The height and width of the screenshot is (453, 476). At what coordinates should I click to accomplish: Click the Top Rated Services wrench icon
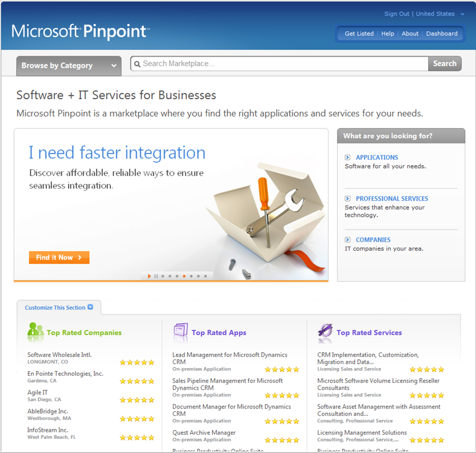click(x=325, y=331)
